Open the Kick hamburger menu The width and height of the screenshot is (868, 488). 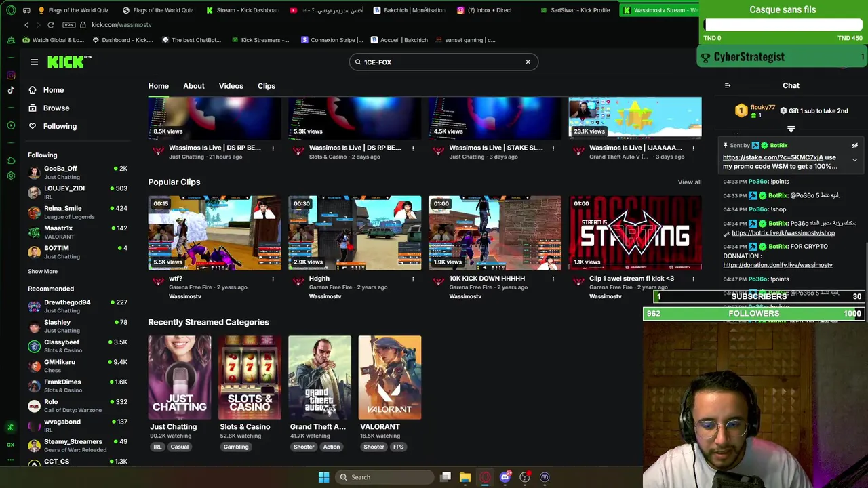[x=34, y=62]
